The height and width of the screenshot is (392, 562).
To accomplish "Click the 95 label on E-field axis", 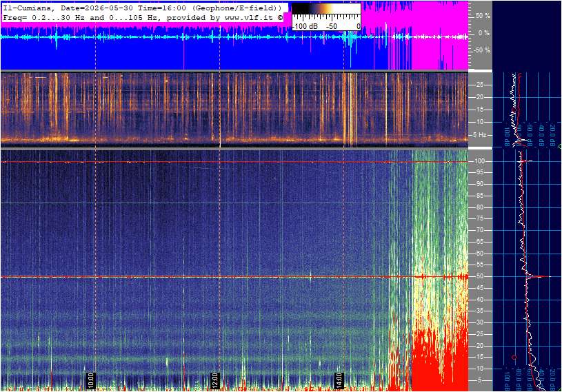I will tap(479, 172).
